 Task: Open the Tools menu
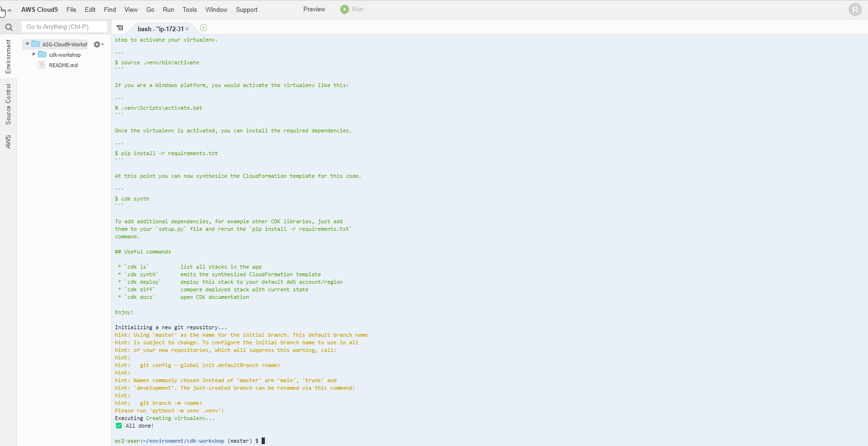pos(190,9)
